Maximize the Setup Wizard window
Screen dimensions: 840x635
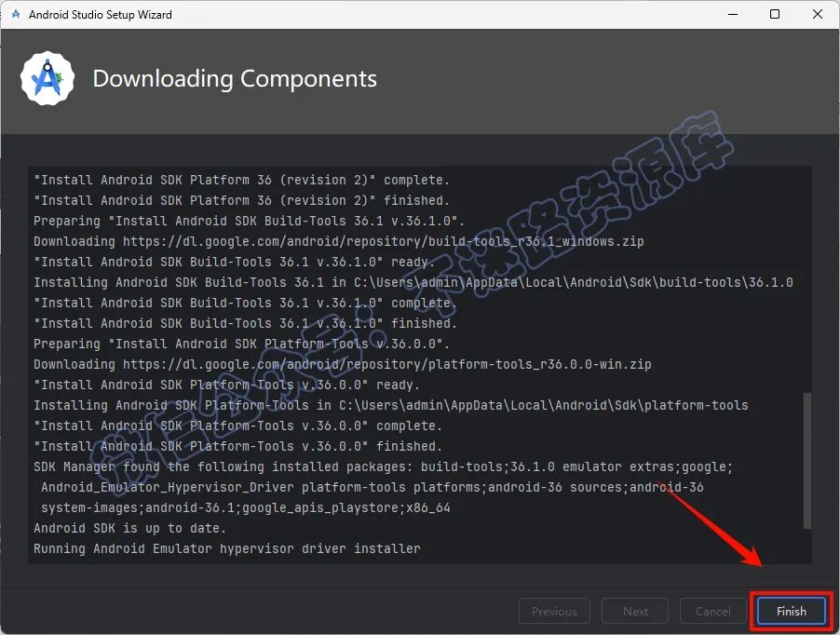tap(775, 15)
